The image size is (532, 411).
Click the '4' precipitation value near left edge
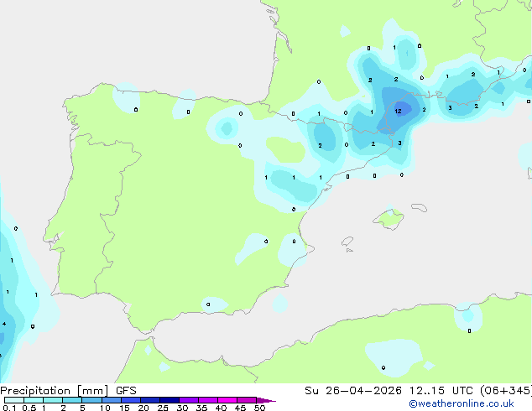click(4, 324)
